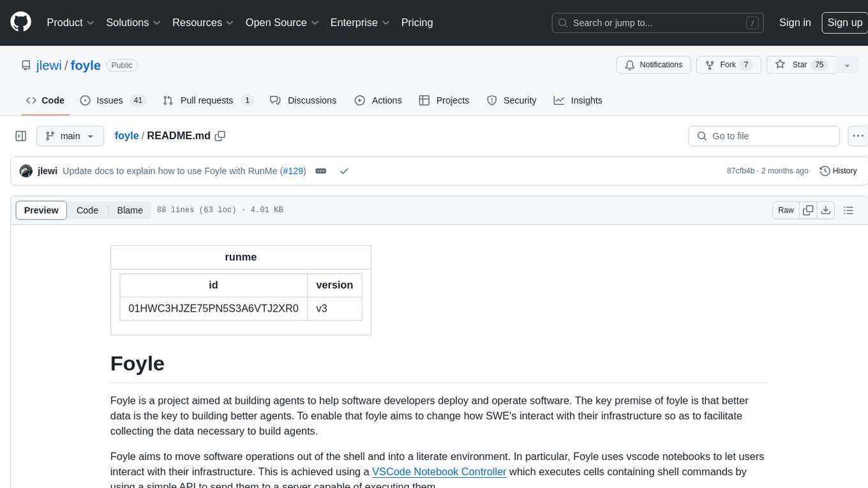Screen dimensions: 868x488
Task: Click the Notifications bell button
Action: click(653, 65)
